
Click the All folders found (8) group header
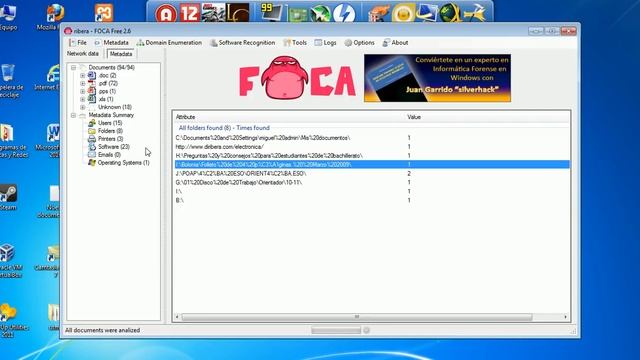[x=224, y=128]
